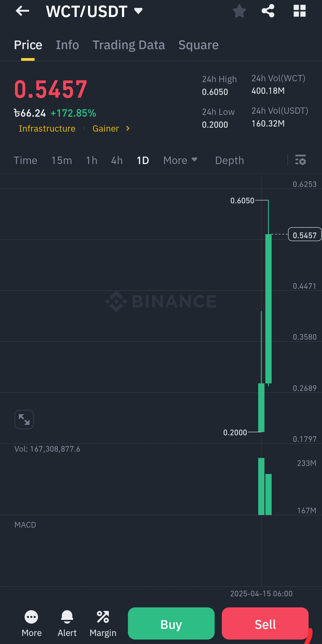The width and height of the screenshot is (322, 644).
Task: Tap the back arrow icon
Action: pyautogui.click(x=22, y=11)
